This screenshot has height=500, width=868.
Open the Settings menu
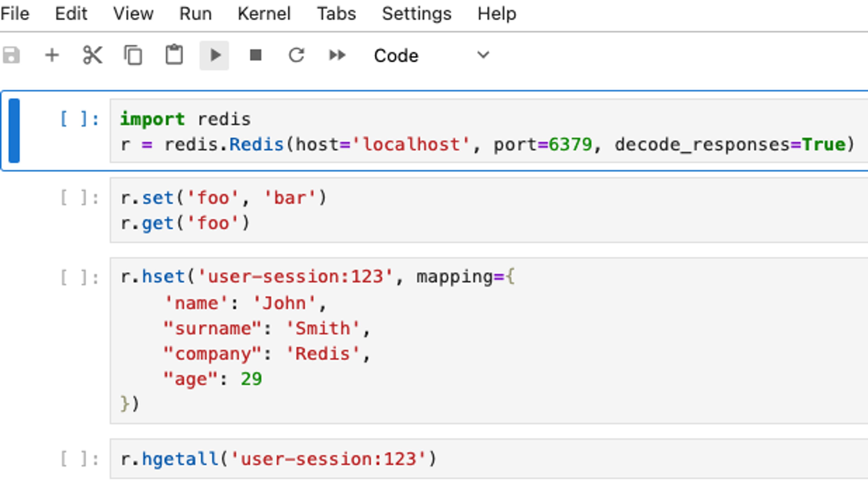[417, 14]
